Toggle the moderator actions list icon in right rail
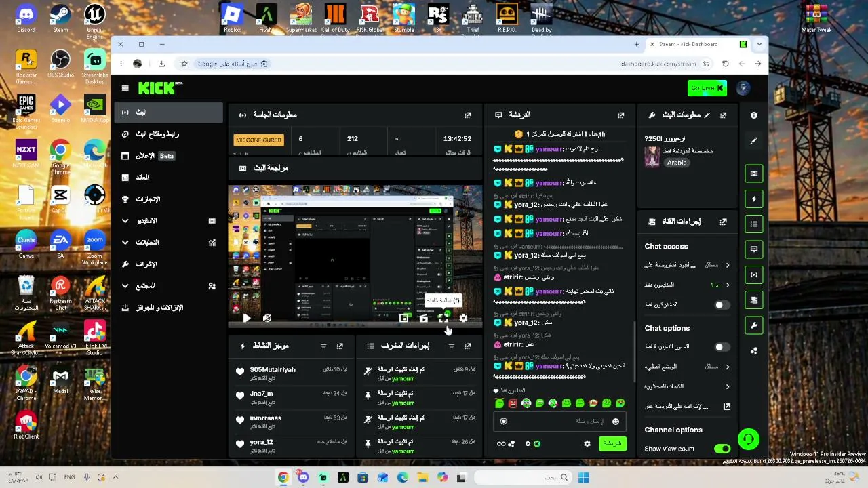The height and width of the screenshot is (488, 868). [x=753, y=224]
